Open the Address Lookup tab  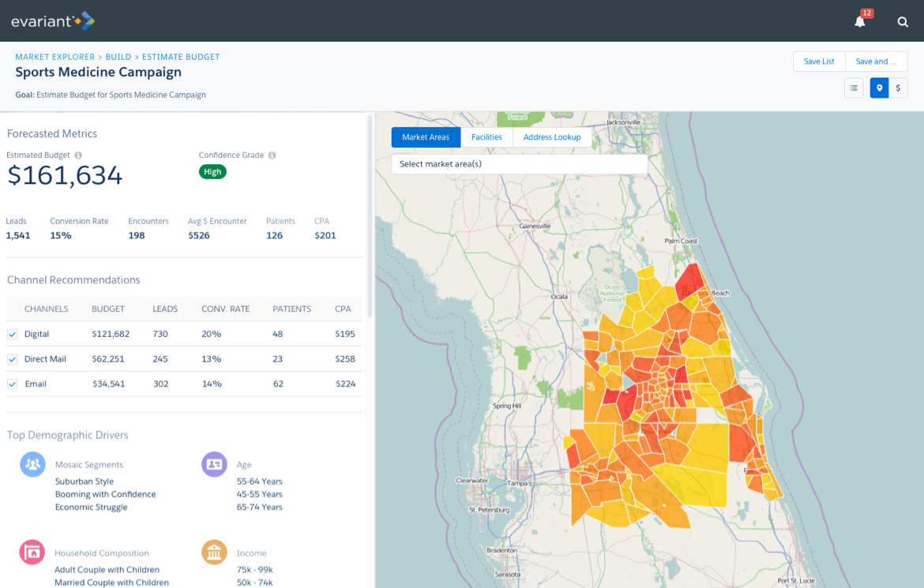click(552, 137)
